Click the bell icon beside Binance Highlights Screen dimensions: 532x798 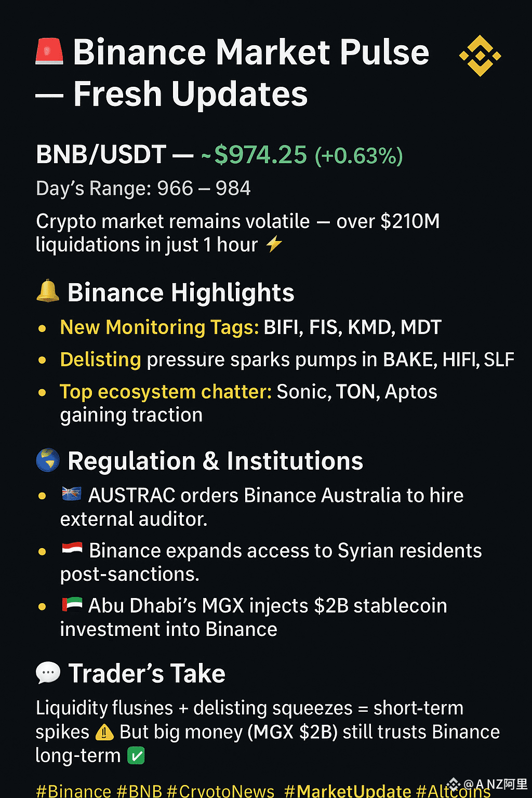click(48, 291)
